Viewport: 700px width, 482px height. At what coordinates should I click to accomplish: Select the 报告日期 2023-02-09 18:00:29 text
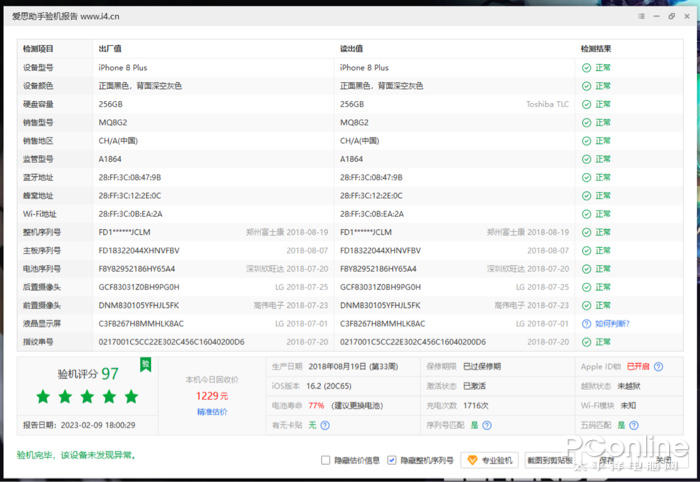click(x=79, y=425)
